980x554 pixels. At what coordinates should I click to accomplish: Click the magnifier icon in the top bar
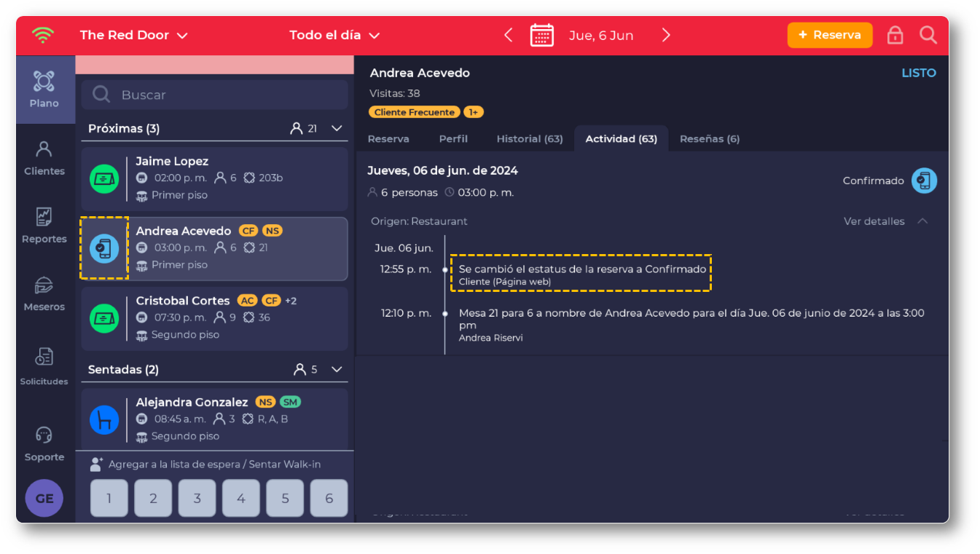(x=928, y=35)
